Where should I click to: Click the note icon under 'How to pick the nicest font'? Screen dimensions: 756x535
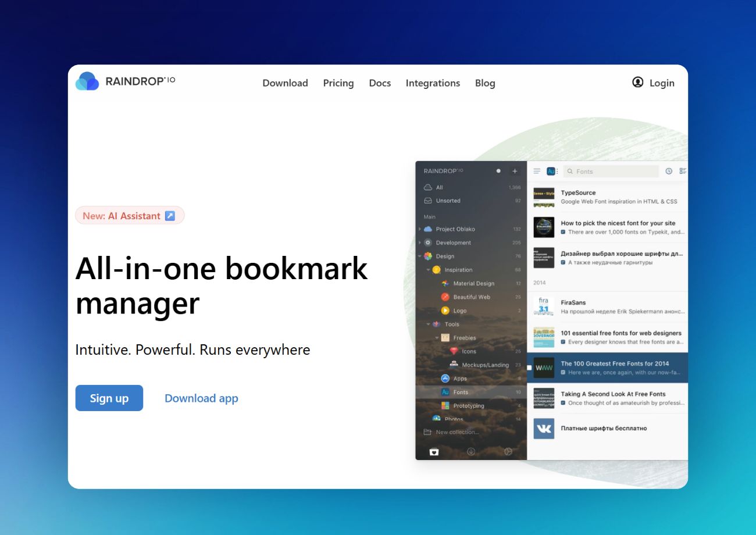pyautogui.click(x=564, y=232)
